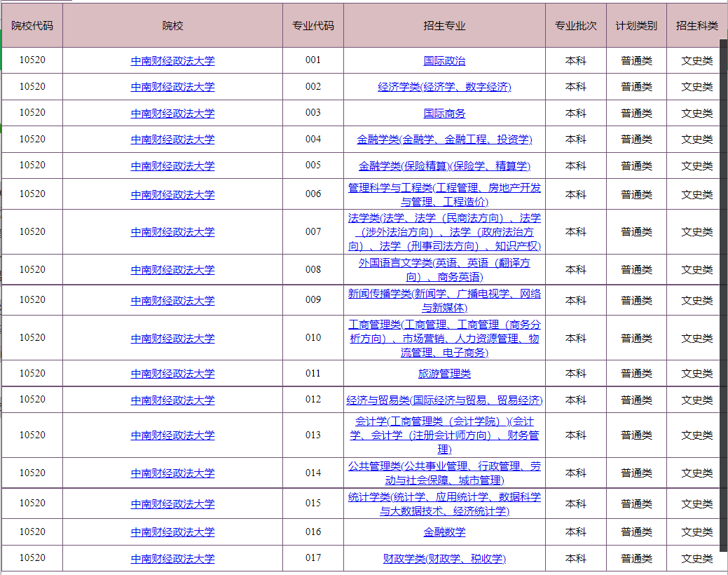Click 中南财经政法大学 link in row 017

(172, 559)
